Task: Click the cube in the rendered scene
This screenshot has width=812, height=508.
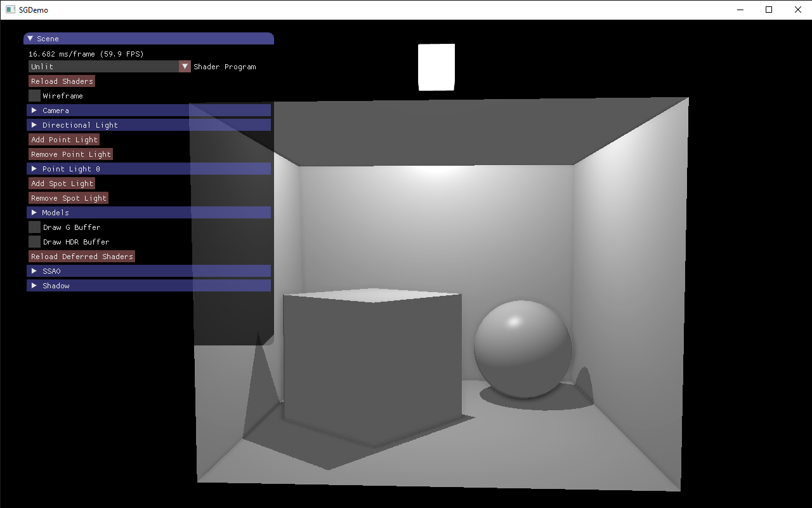Action: pos(372,367)
